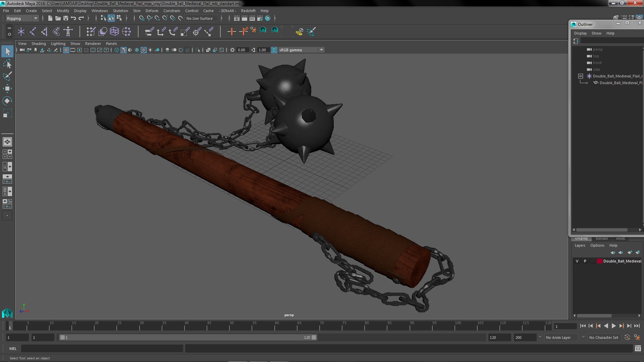Image resolution: width=644 pixels, height=362 pixels.
Task: Expand Double_Ball_Medieval_Flail tree item
Action: 580,75
